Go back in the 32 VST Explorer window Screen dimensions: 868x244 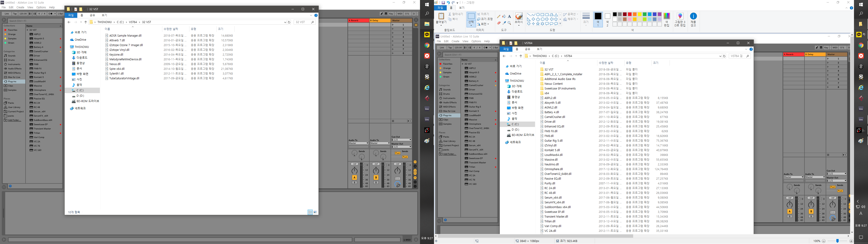[x=69, y=22]
